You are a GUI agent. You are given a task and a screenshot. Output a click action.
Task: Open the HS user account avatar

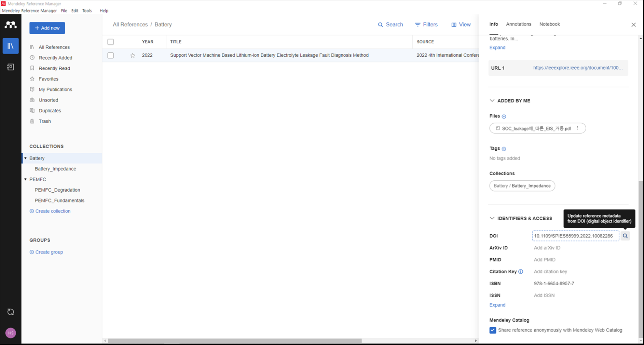click(x=11, y=333)
